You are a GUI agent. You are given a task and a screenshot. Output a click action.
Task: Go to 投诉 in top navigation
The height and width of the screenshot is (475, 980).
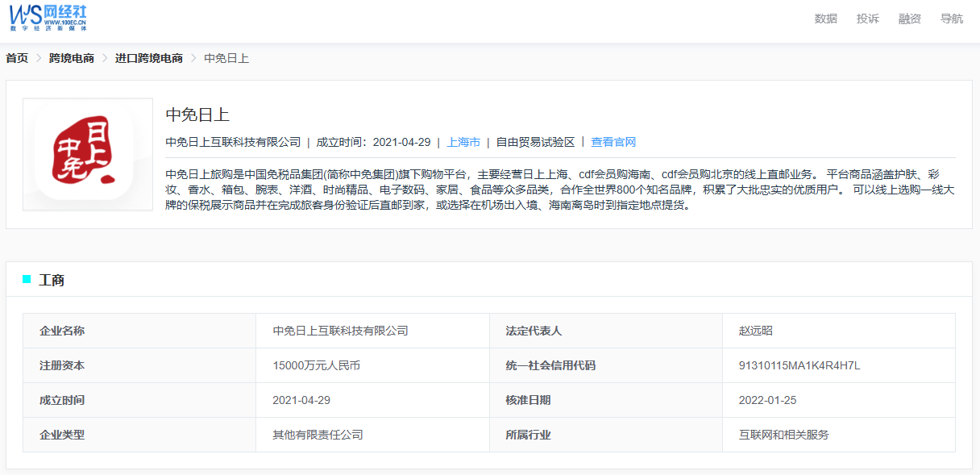pos(868,19)
